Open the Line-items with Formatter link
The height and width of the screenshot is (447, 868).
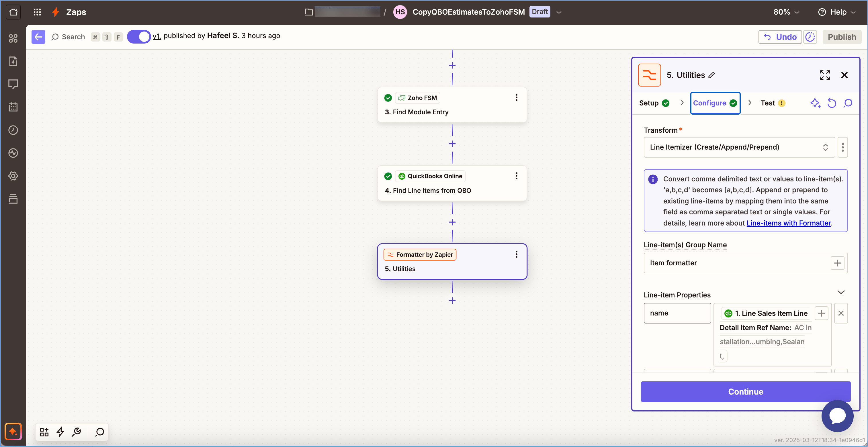pos(789,223)
